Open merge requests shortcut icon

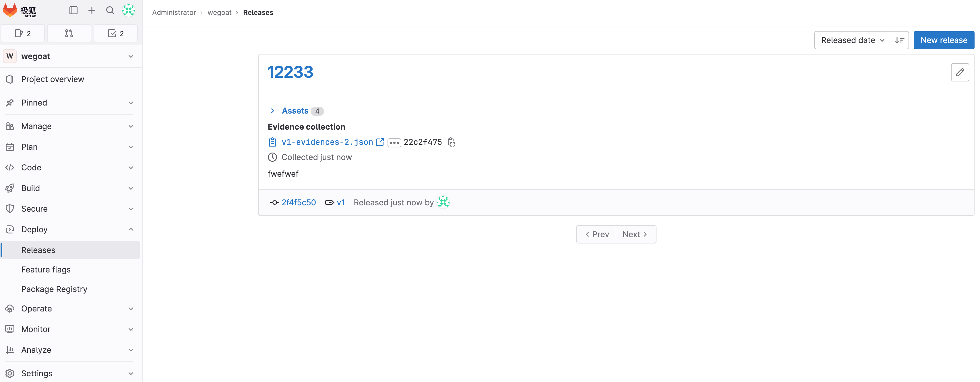click(x=69, y=34)
